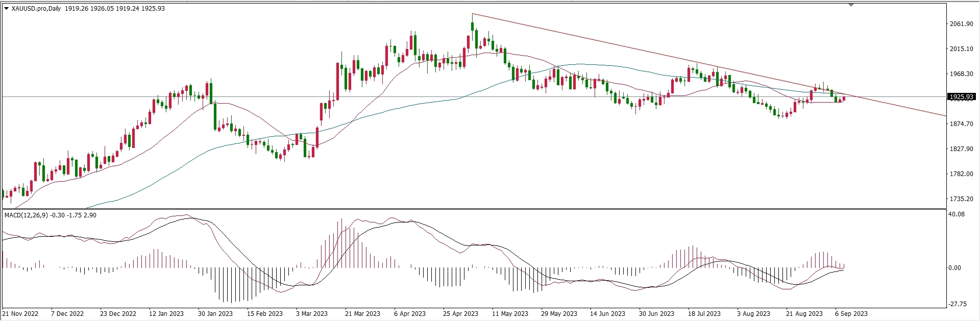Click the 3 Mar 2023 date label

tap(312, 314)
